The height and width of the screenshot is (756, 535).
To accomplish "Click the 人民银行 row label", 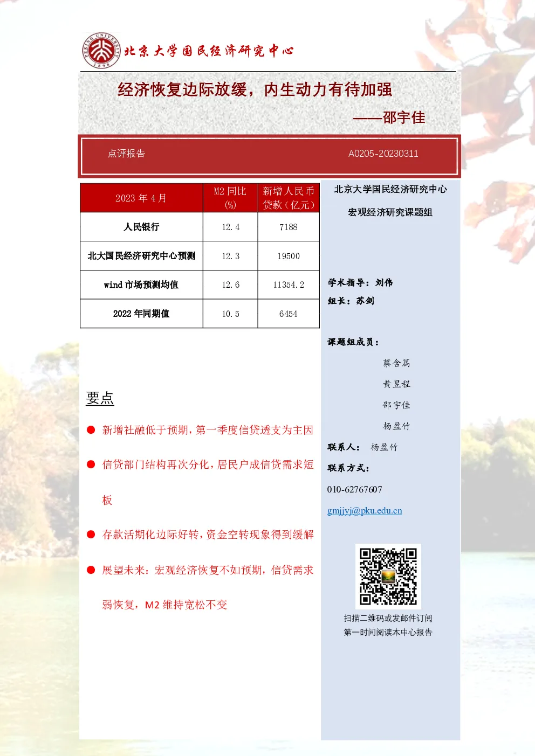I will coord(141,227).
